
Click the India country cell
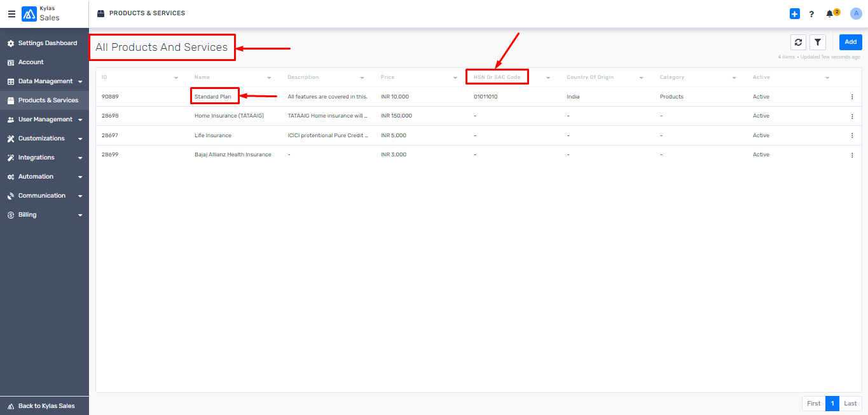tap(573, 97)
